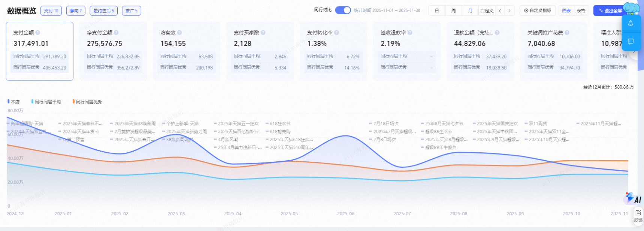Click the 退出全屏 button
The height and width of the screenshot is (231, 644).
610,11
